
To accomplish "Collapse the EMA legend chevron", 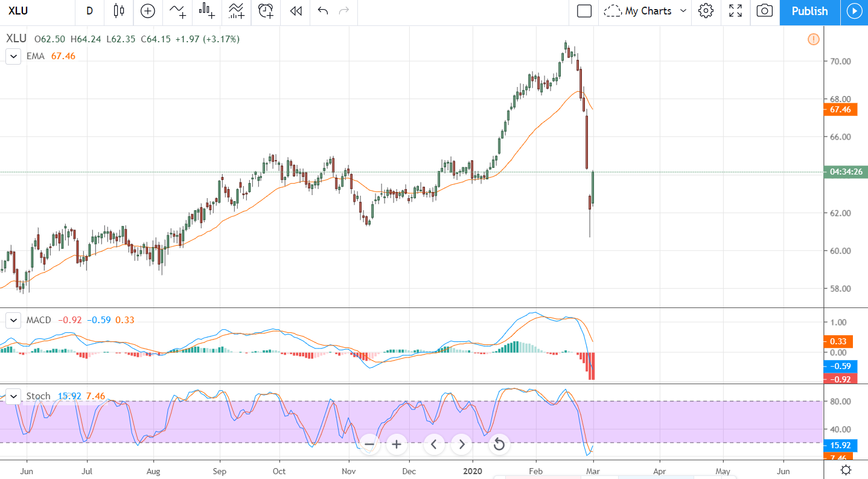I will point(13,56).
